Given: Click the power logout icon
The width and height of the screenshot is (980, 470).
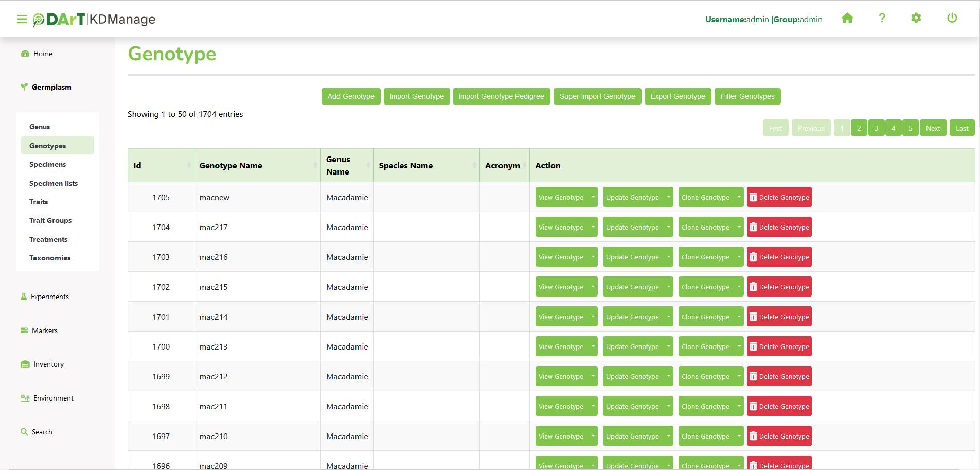Looking at the screenshot, I should [x=952, y=19].
